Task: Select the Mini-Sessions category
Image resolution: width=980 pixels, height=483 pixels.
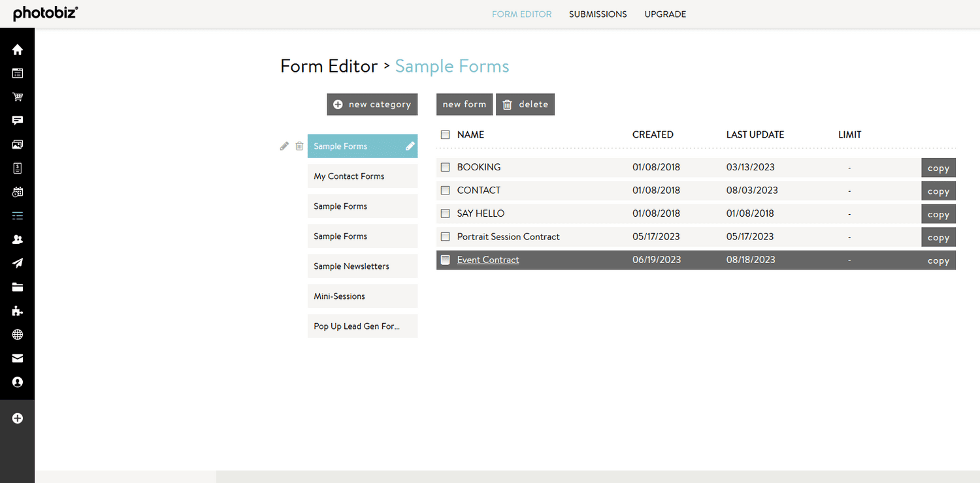Action: 363,296
